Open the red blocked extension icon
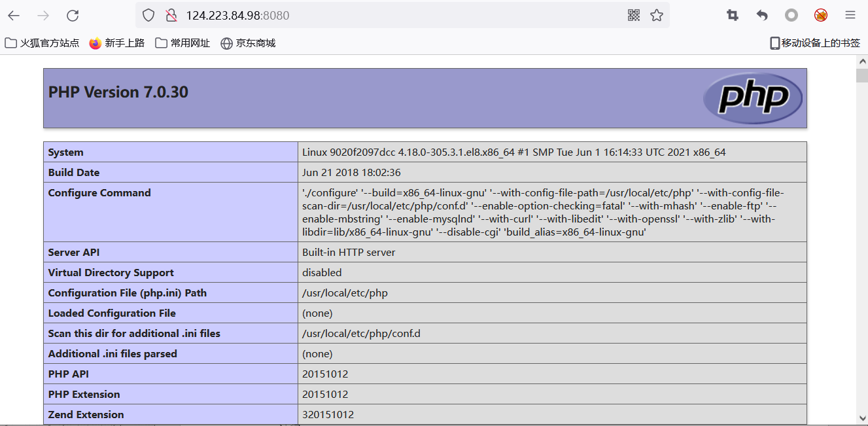Screen dimensions: 868x426 pyautogui.click(x=821, y=15)
